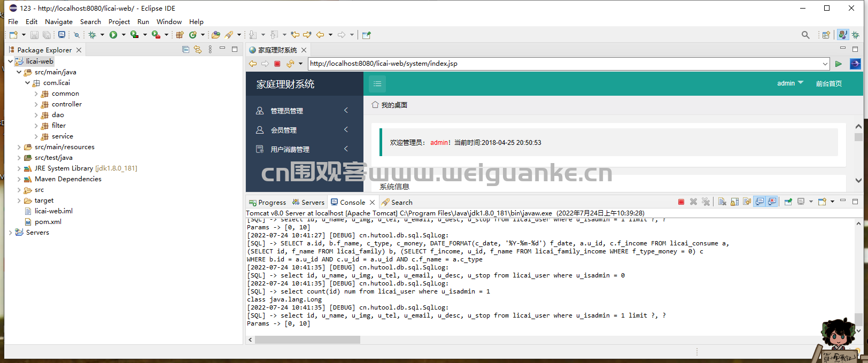Click the URL address input field
868x363 pixels.
click(565, 64)
